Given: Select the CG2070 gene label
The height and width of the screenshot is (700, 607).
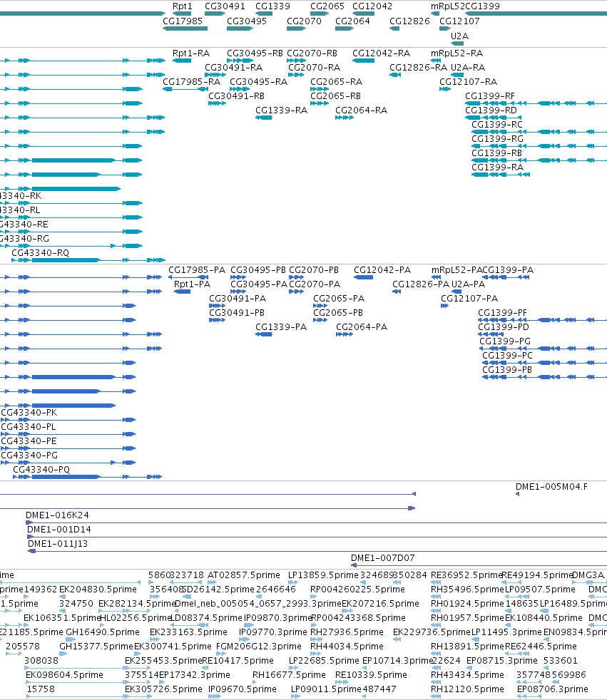Looking at the screenshot, I should 304,21.
